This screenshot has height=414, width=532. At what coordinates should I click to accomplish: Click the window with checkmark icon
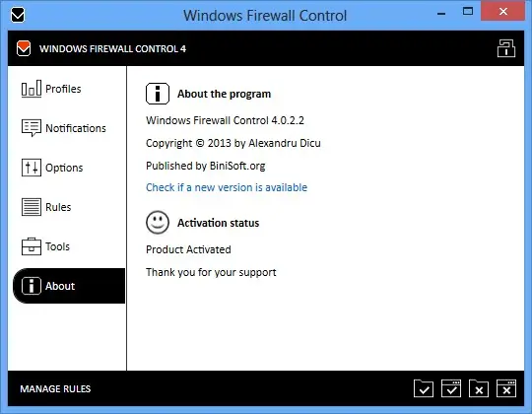451,388
